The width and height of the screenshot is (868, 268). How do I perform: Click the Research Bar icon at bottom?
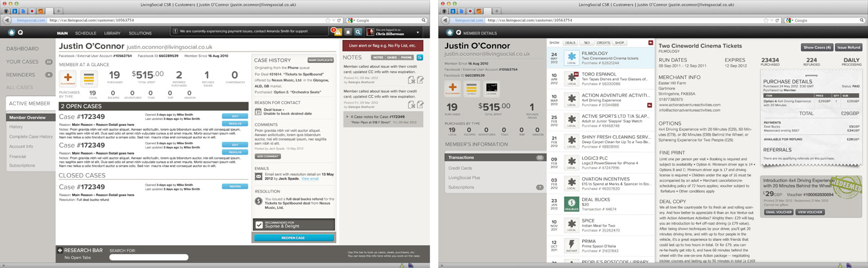tap(60, 250)
